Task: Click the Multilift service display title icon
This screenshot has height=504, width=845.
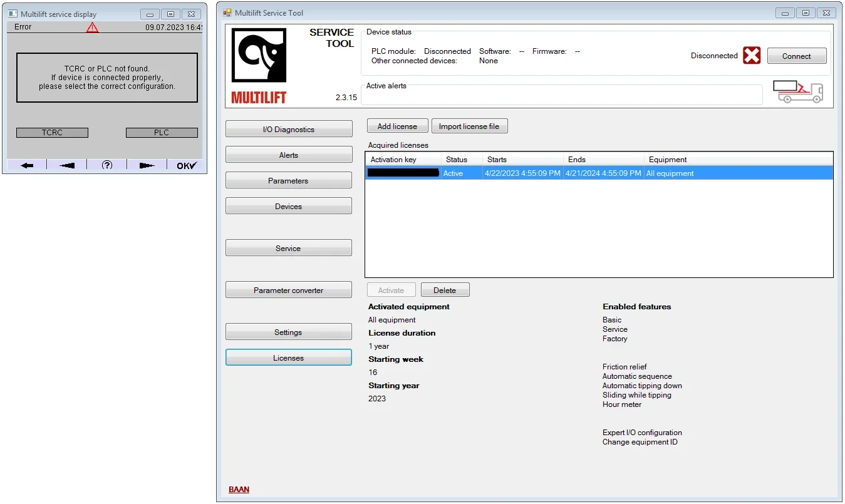Action: pos(13,14)
